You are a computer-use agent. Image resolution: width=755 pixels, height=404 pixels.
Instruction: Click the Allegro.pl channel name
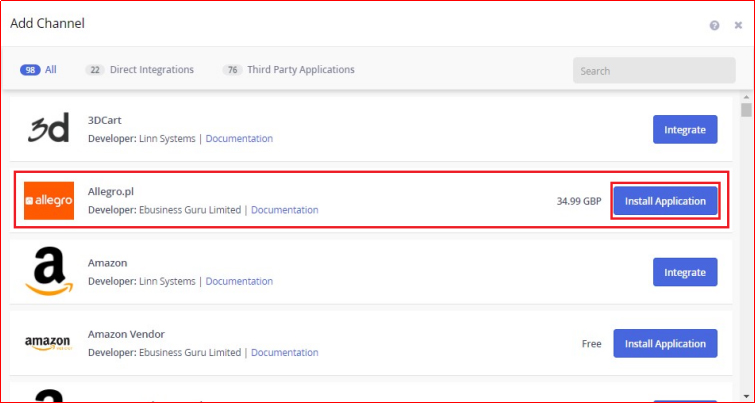click(111, 192)
